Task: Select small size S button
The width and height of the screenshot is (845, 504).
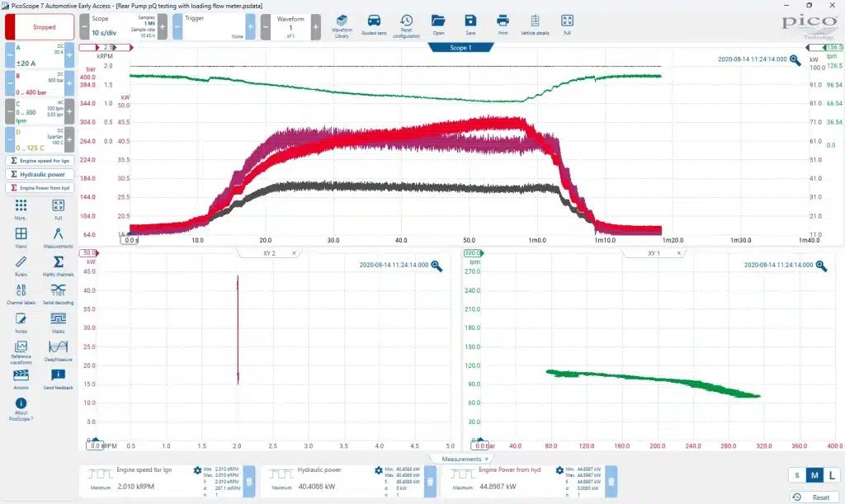Action: coord(797,475)
